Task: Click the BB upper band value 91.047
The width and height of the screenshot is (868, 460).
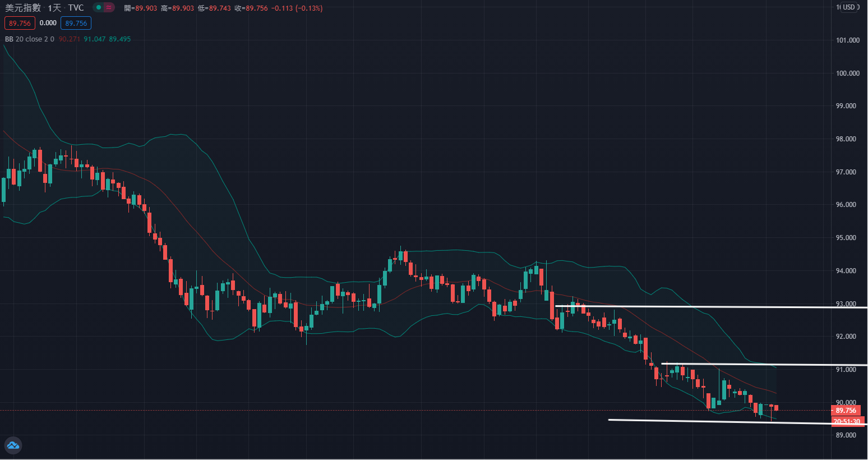Action: (95, 39)
